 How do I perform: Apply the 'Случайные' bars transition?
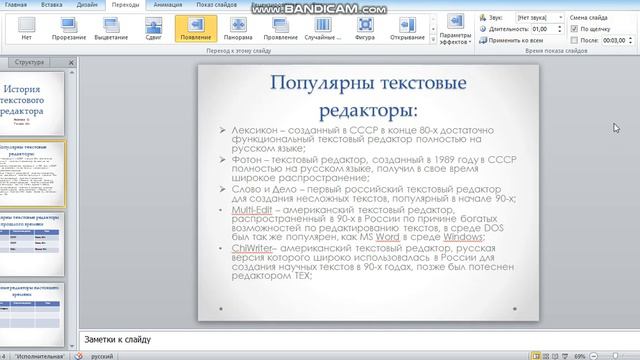point(322,29)
